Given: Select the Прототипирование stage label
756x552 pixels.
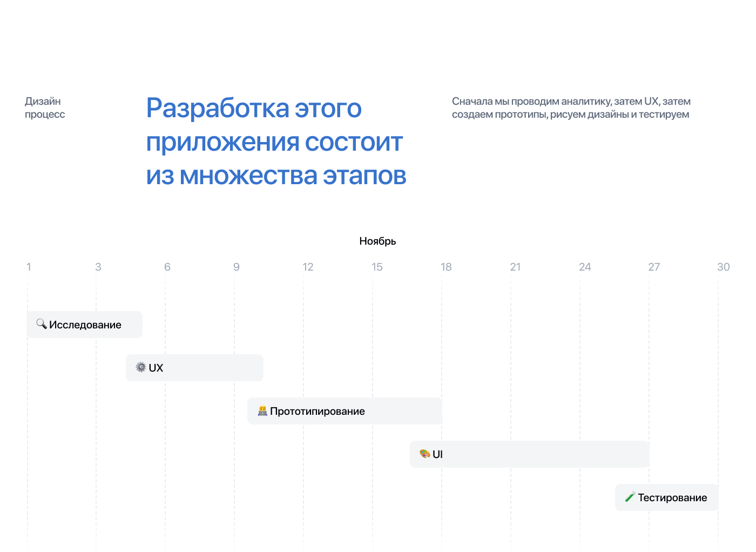Looking at the screenshot, I should (318, 411).
